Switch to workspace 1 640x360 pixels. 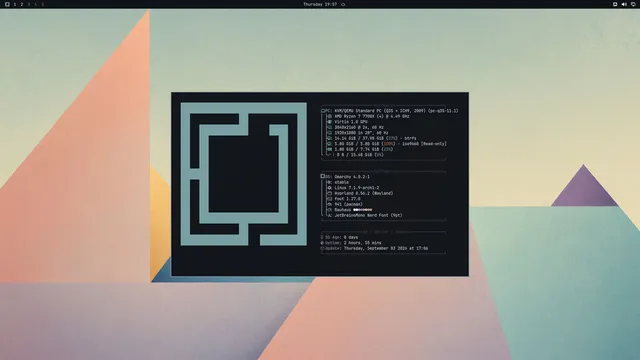(x=15, y=4)
